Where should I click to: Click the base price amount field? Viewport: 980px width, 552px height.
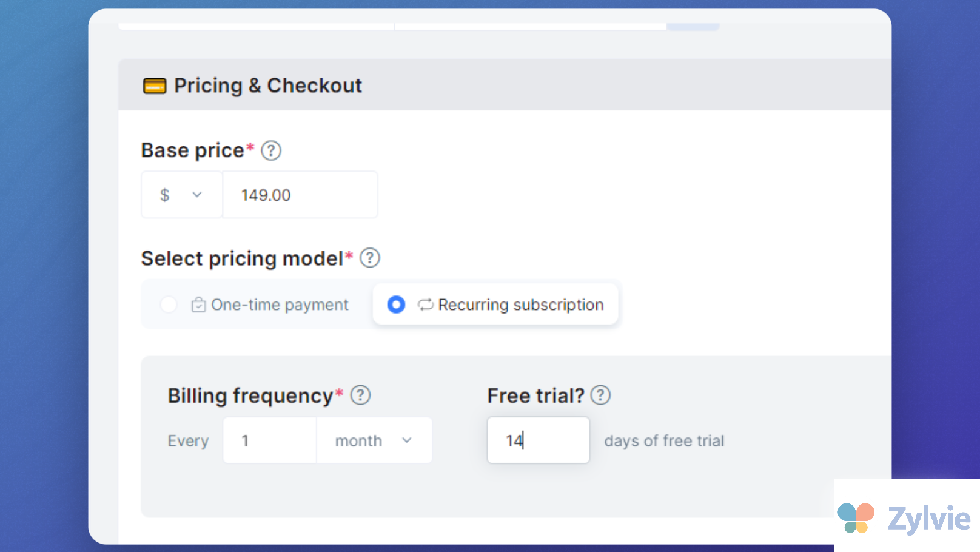(x=300, y=195)
